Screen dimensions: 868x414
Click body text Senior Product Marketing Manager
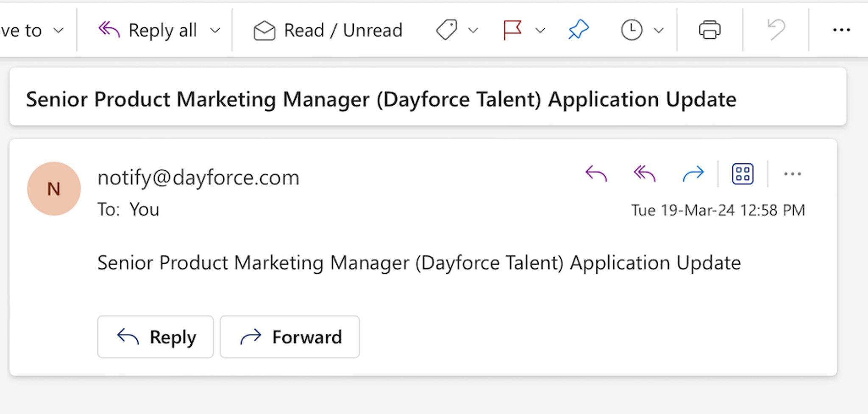[x=253, y=263]
